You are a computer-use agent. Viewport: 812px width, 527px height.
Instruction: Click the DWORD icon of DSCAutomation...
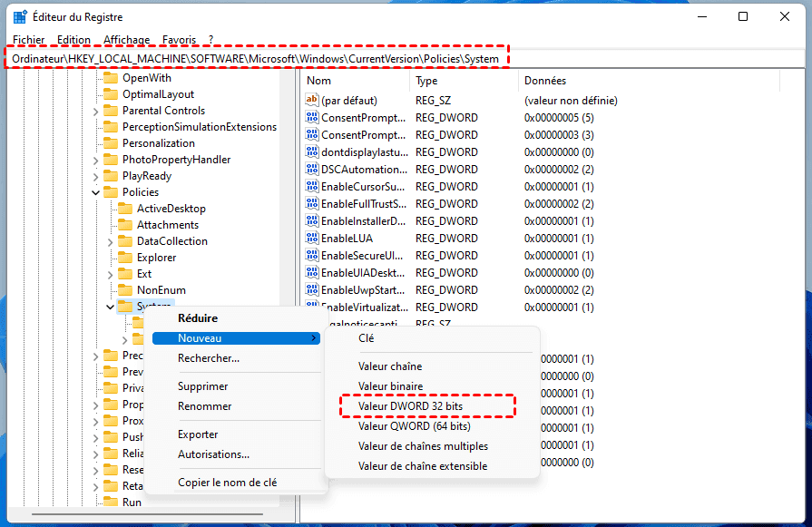coord(312,169)
